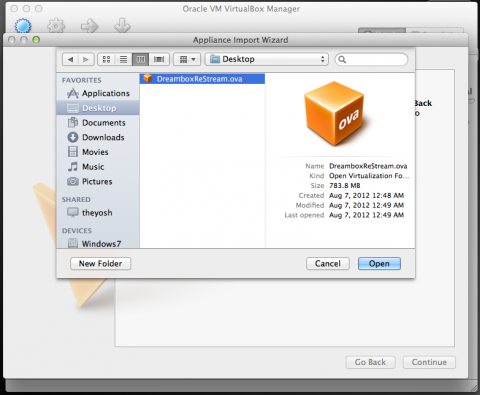
Task: Click Open to choose the appliance
Action: pos(379,264)
